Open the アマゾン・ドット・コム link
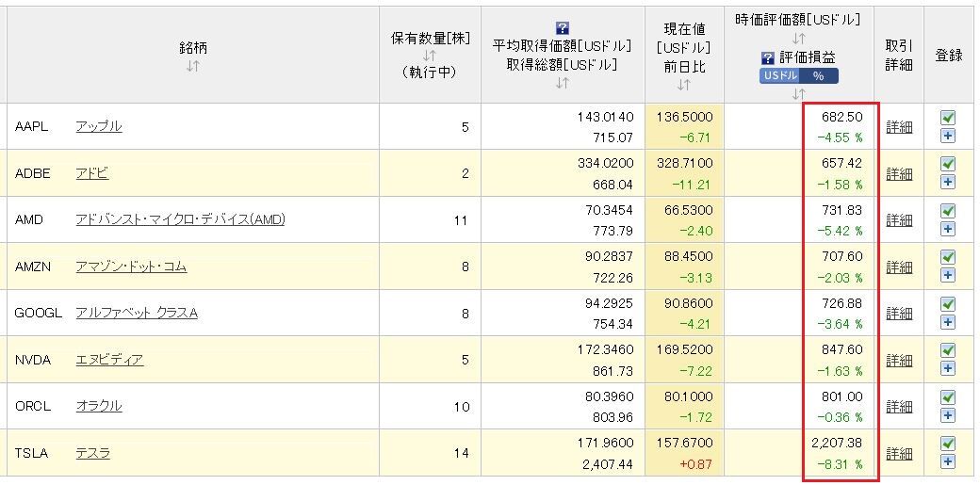Viewport: 980px width, 485px height. tap(131, 267)
